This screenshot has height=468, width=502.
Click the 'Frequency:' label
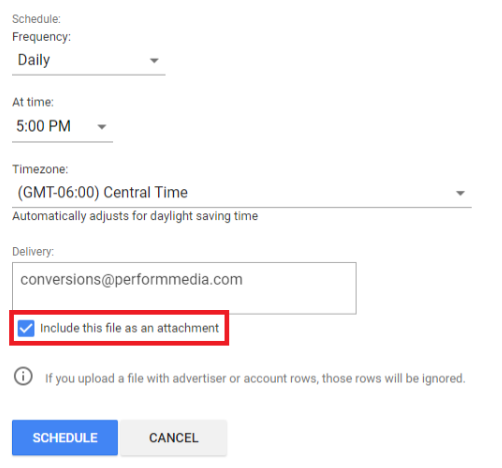pos(42,37)
